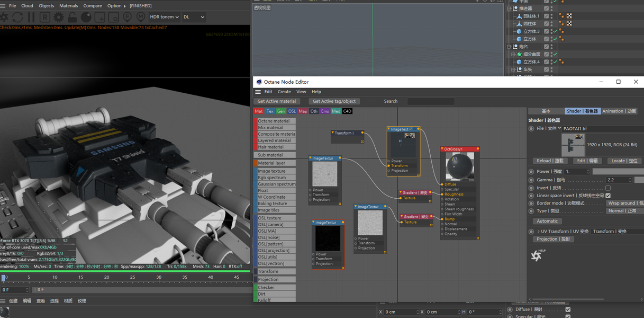Image resolution: width=644 pixels, height=318 pixels.
Task: Toggle the Tex node filter
Action: [x=270, y=111]
